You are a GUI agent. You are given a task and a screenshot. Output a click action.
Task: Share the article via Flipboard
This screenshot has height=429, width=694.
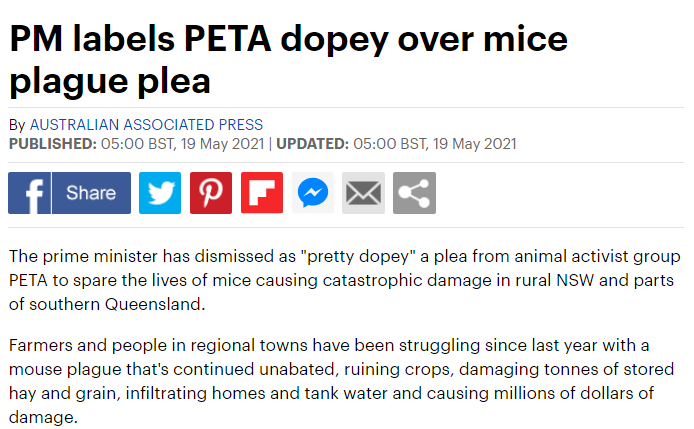[x=262, y=193]
